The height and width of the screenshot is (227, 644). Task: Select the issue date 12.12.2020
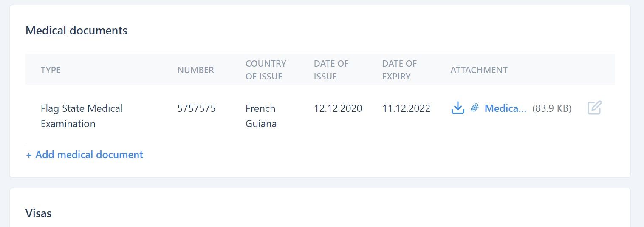point(338,108)
